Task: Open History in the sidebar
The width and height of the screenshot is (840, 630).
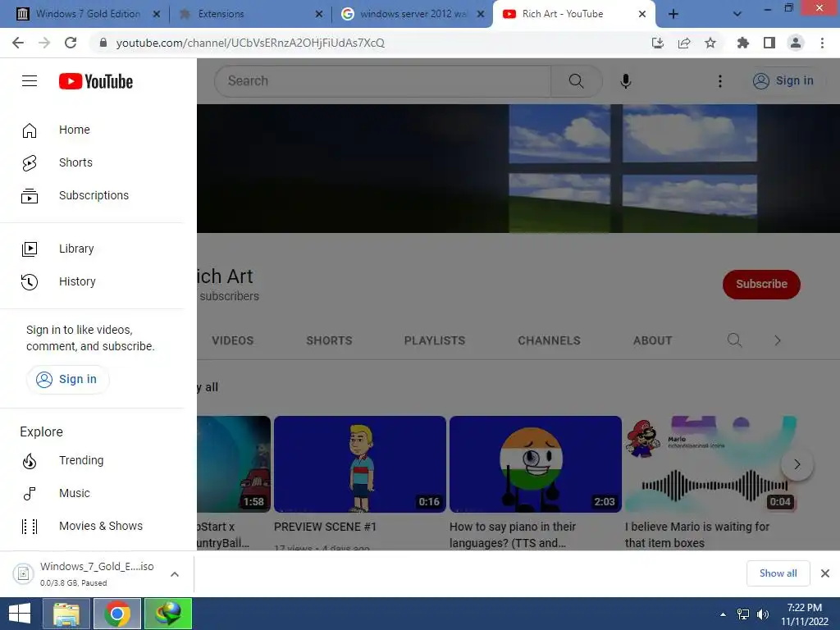Action: coord(92,281)
